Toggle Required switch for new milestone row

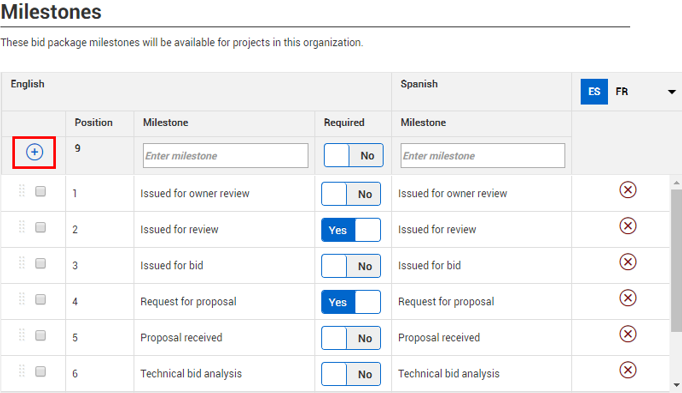pos(354,155)
